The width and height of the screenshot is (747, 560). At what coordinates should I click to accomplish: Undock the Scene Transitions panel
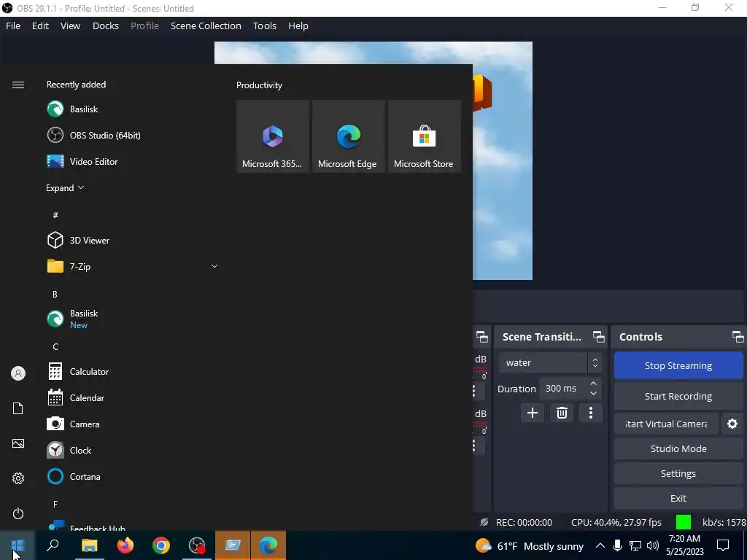(x=598, y=337)
